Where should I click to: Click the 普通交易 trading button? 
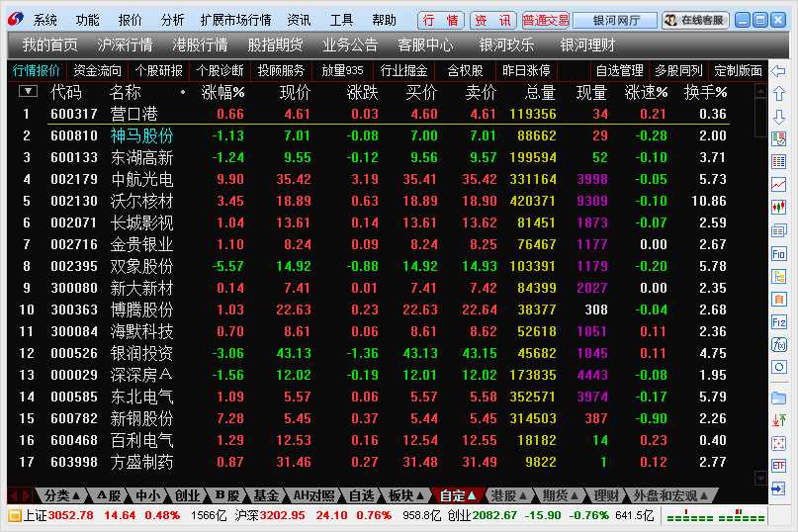[x=545, y=21]
